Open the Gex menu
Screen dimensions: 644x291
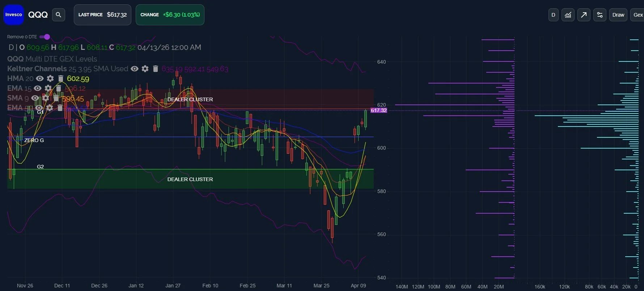pos(637,15)
